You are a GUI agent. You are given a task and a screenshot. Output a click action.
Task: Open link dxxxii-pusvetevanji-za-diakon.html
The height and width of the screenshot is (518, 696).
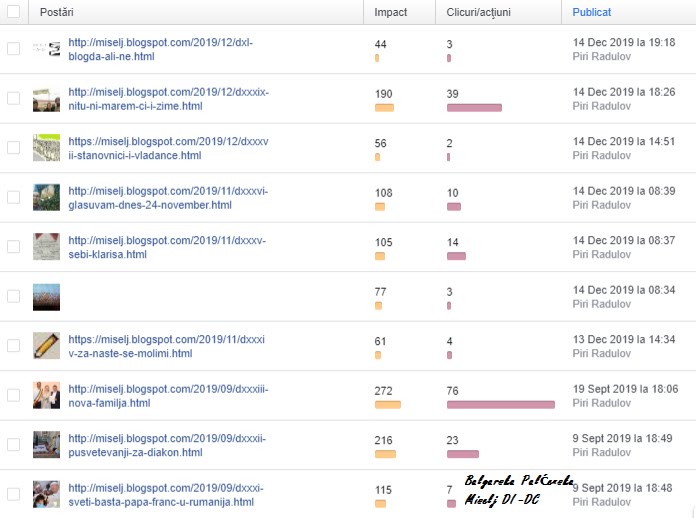[167, 445]
